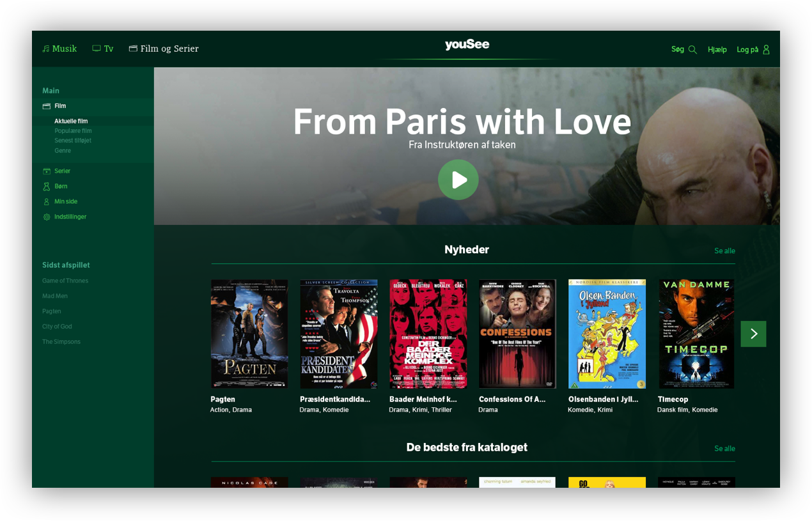Click the Confessions Of A... title text

(x=512, y=400)
